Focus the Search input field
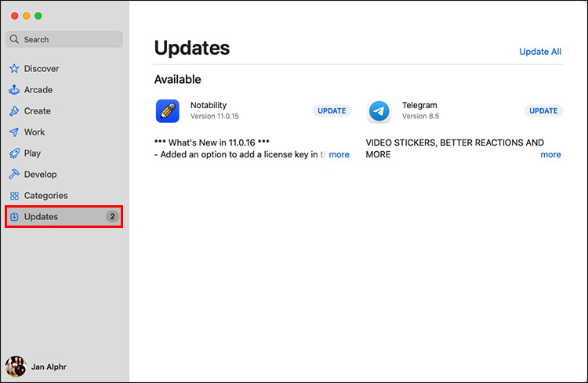 (64, 39)
